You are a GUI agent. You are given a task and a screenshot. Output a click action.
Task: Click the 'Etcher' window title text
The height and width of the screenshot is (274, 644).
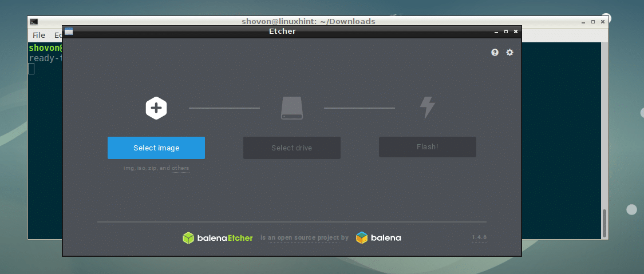click(x=282, y=31)
